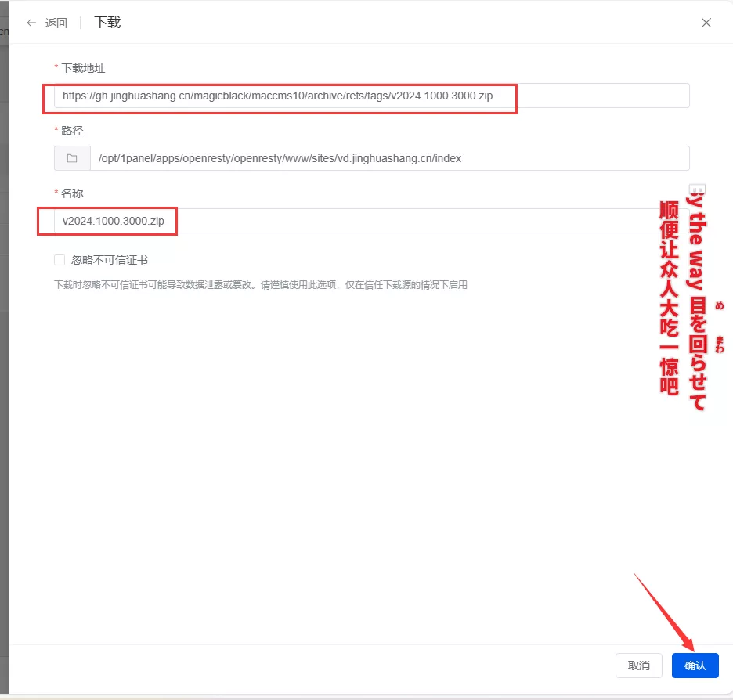
Task: Click the back arrow icon
Action: 31,23
